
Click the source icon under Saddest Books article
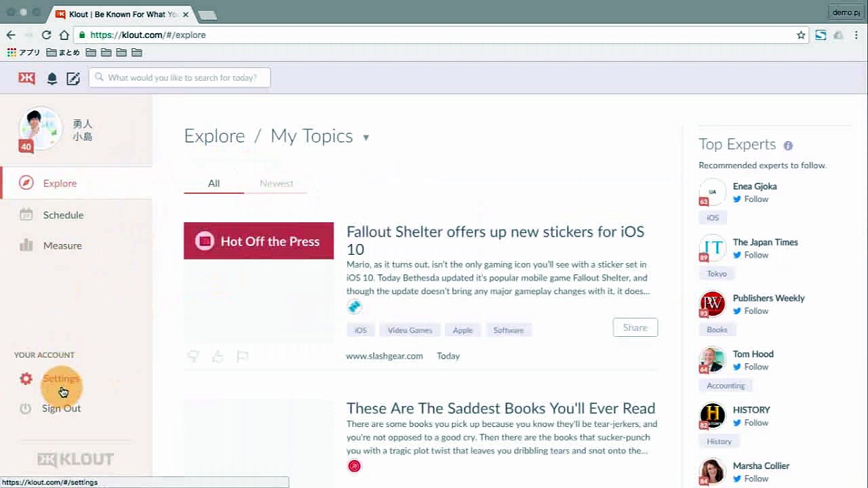click(x=354, y=466)
